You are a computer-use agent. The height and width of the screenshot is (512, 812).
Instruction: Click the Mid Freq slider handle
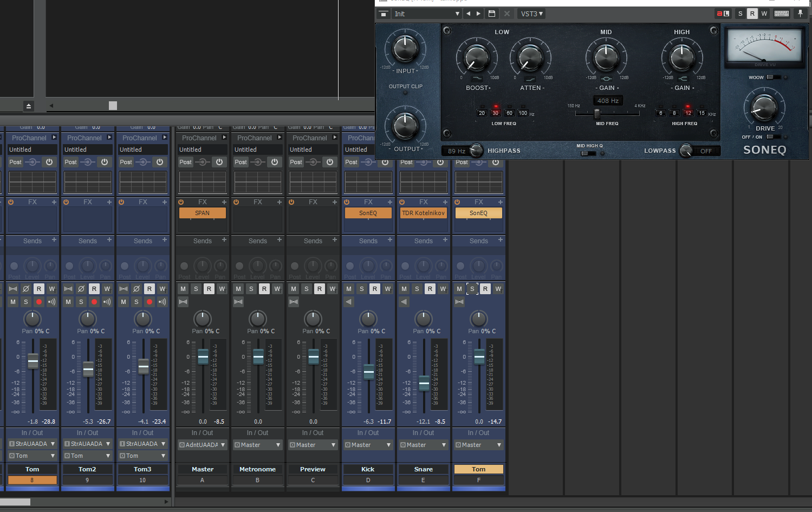pyautogui.click(x=597, y=114)
